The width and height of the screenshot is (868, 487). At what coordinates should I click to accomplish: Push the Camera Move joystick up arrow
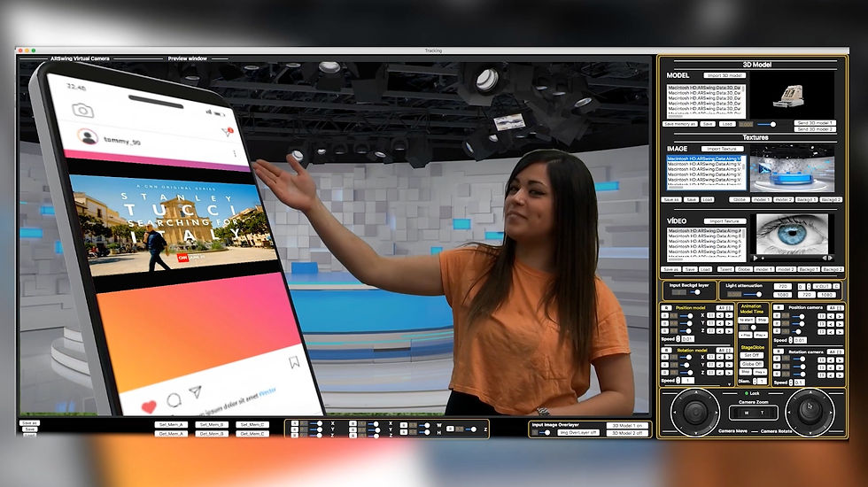696,392
